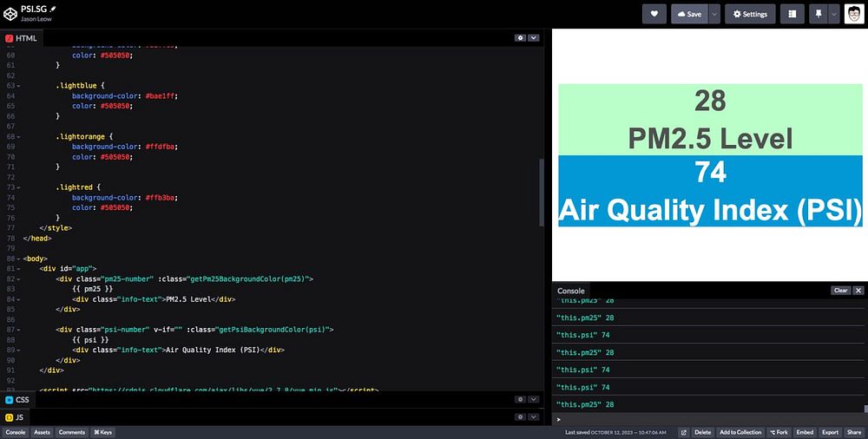The height and width of the screenshot is (439, 868).
Task: Click the HTML panel language icon
Action: (x=9, y=38)
